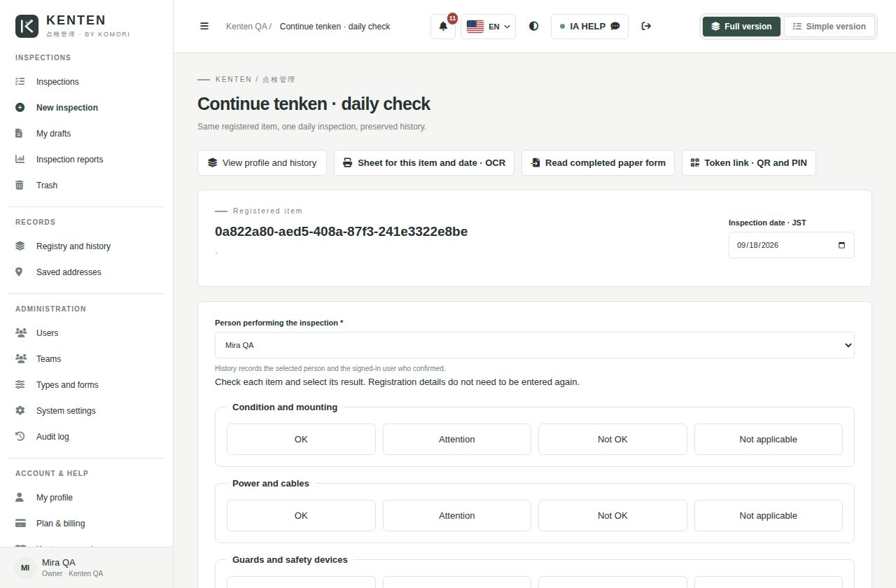Screen dimensions: 896x588
Task: Click the Saved addresses pin icon
Action: (20, 272)
